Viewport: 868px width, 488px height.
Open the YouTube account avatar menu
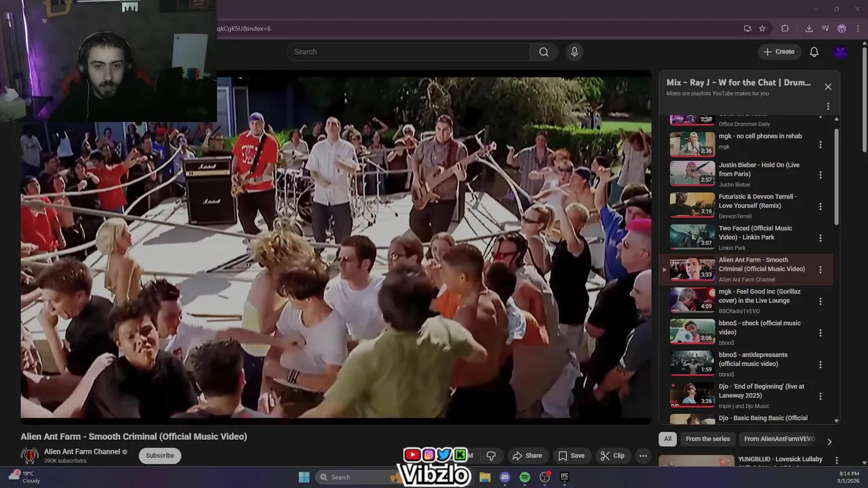[840, 52]
